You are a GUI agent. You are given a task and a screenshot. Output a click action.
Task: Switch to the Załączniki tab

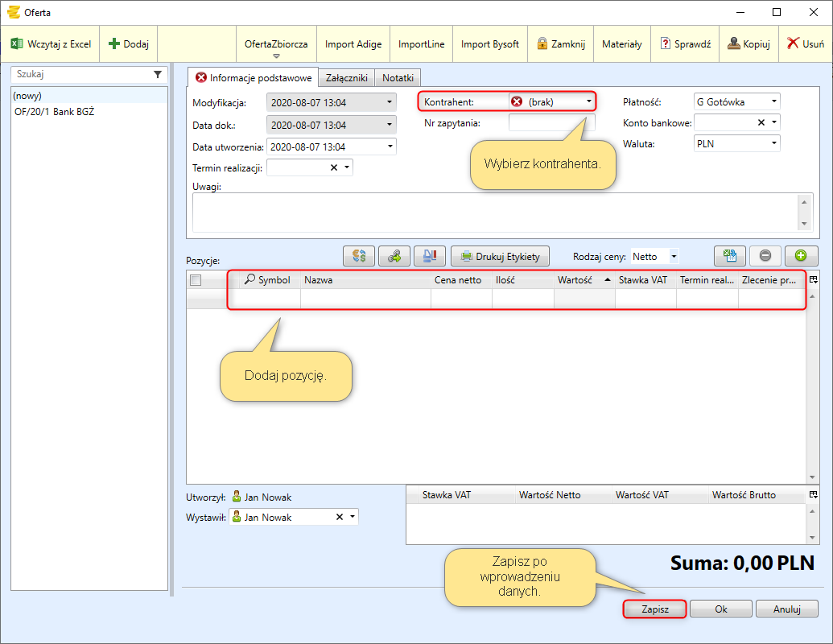[x=346, y=78]
